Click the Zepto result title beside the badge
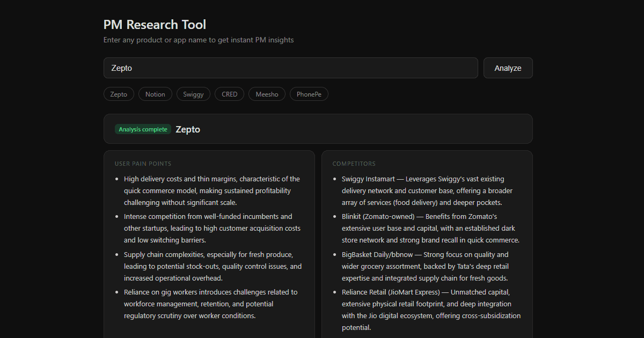 (x=188, y=129)
